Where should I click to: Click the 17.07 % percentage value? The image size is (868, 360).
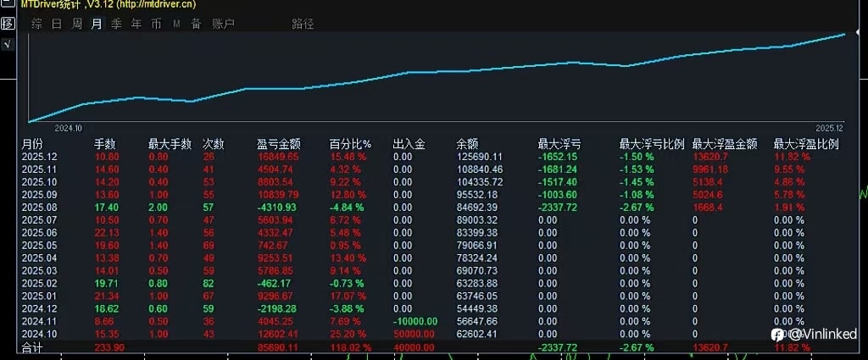pyautogui.click(x=348, y=296)
